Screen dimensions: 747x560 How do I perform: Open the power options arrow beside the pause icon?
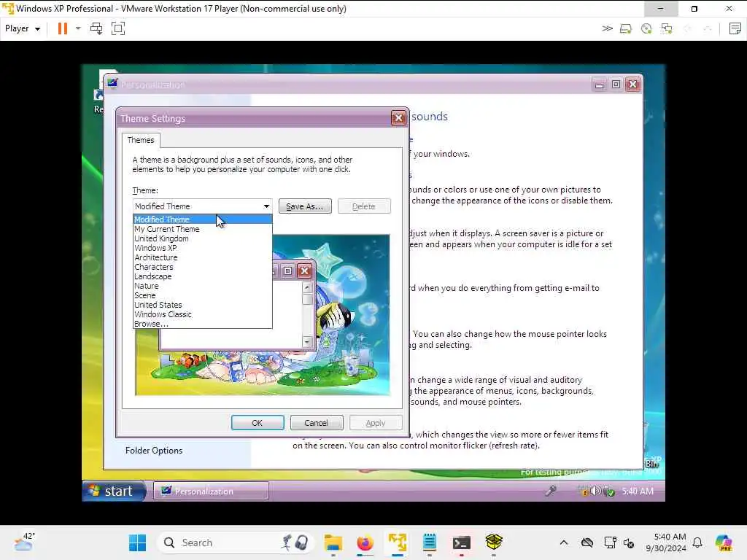[78, 28]
